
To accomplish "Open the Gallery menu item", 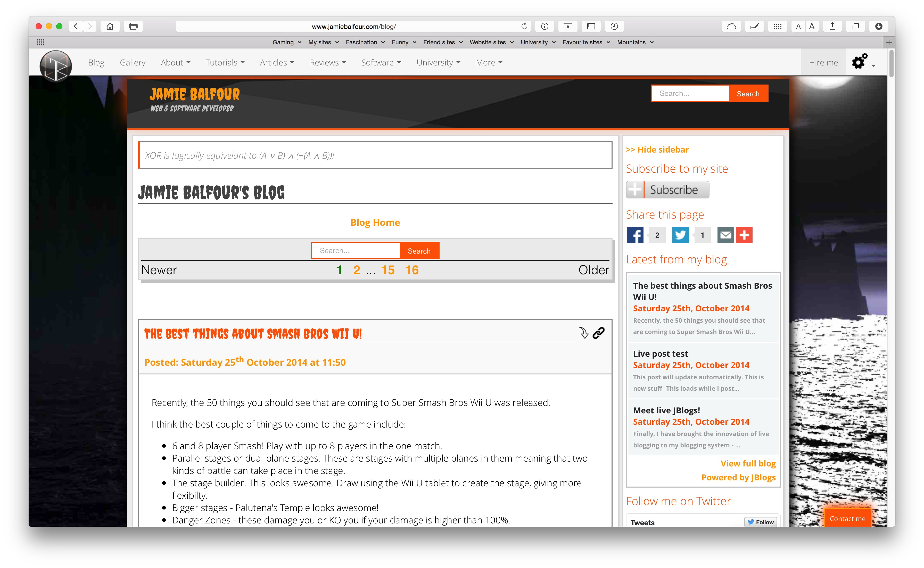I will tap(132, 63).
